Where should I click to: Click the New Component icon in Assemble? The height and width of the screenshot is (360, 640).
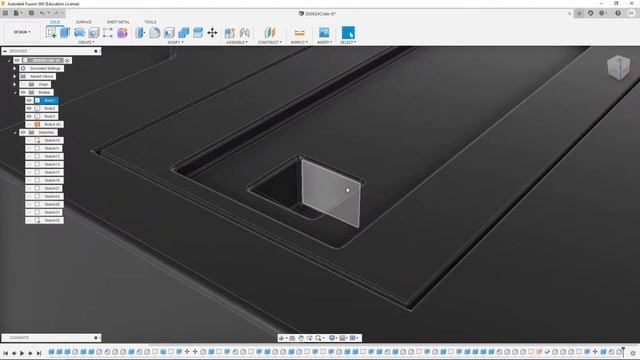[230, 33]
